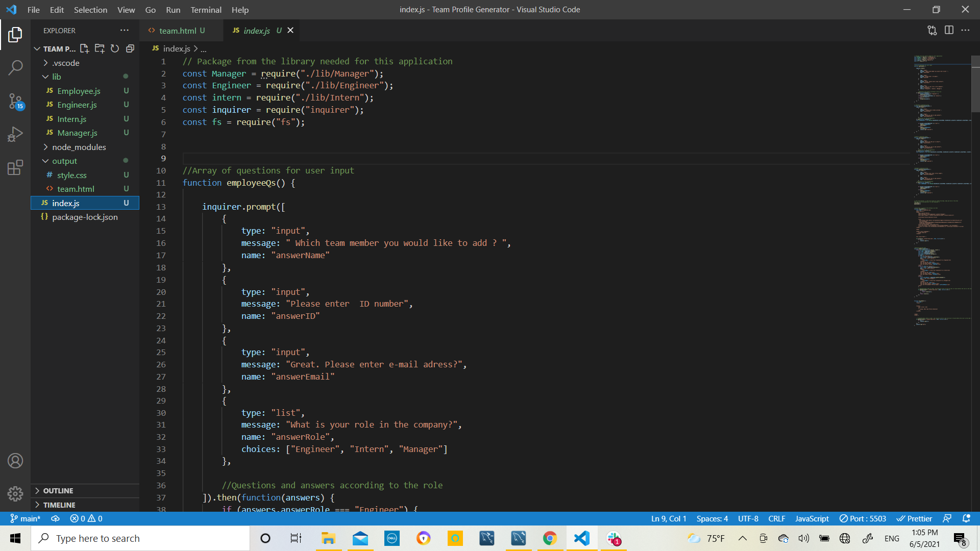Open the Terminal menu
The width and height of the screenshot is (980, 551).
(x=206, y=10)
